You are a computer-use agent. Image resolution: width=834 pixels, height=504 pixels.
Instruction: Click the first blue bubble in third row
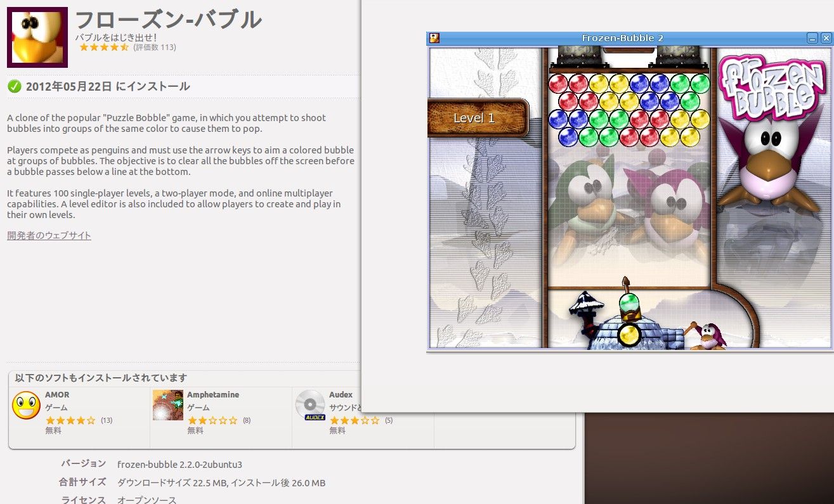pyautogui.click(x=558, y=119)
